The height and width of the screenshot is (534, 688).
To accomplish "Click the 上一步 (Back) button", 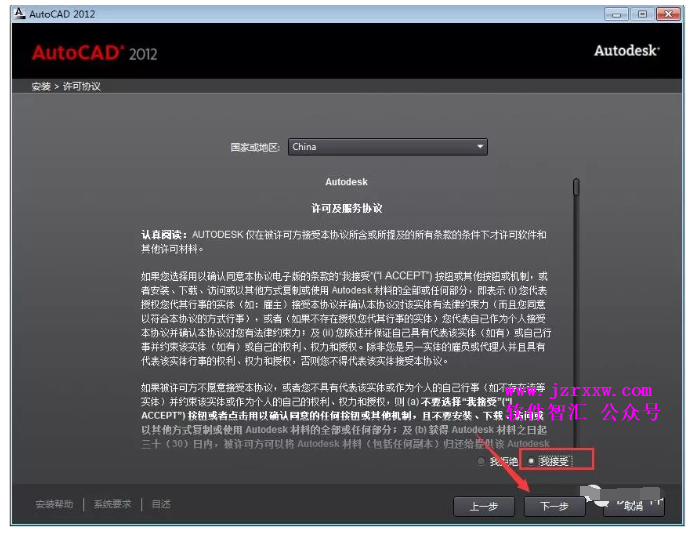I will (484, 506).
